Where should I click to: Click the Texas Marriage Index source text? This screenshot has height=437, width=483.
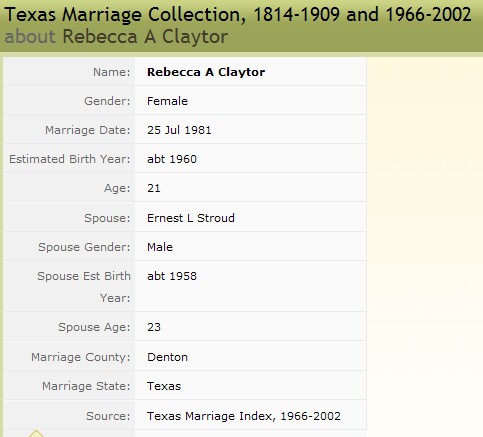tap(244, 416)
